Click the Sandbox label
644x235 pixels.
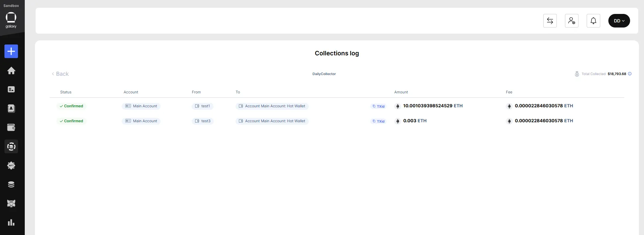pos(11,6)
